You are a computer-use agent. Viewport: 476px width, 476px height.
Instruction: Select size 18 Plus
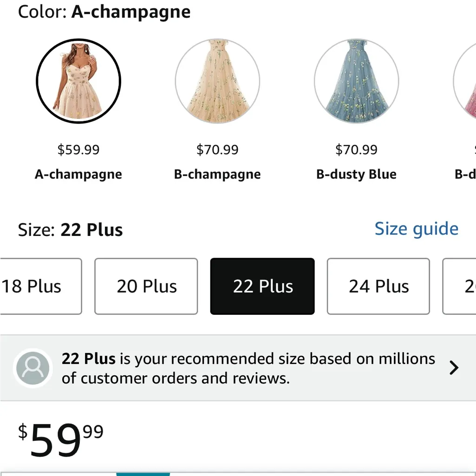(x=33, y=286)
